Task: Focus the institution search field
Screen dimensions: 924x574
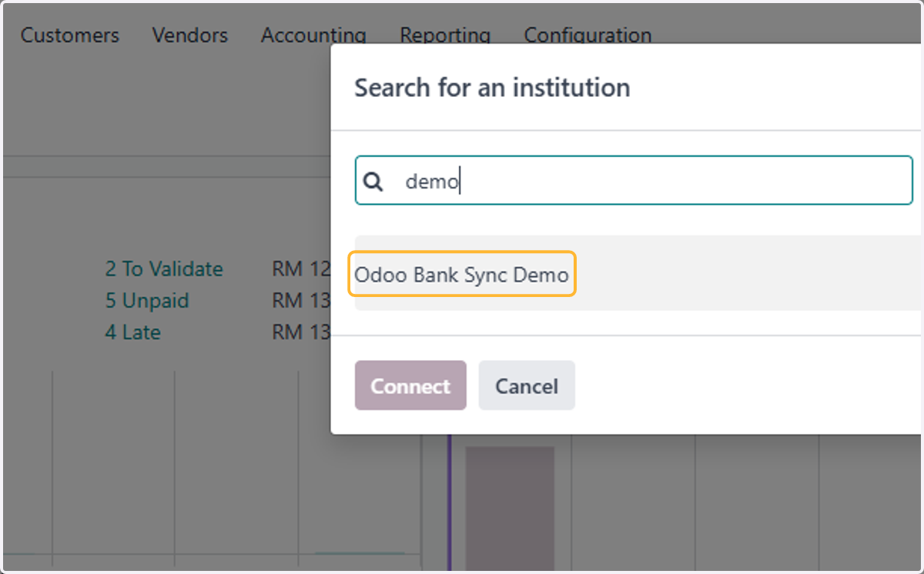Action: pyautogui.click(x=634, y=181)
